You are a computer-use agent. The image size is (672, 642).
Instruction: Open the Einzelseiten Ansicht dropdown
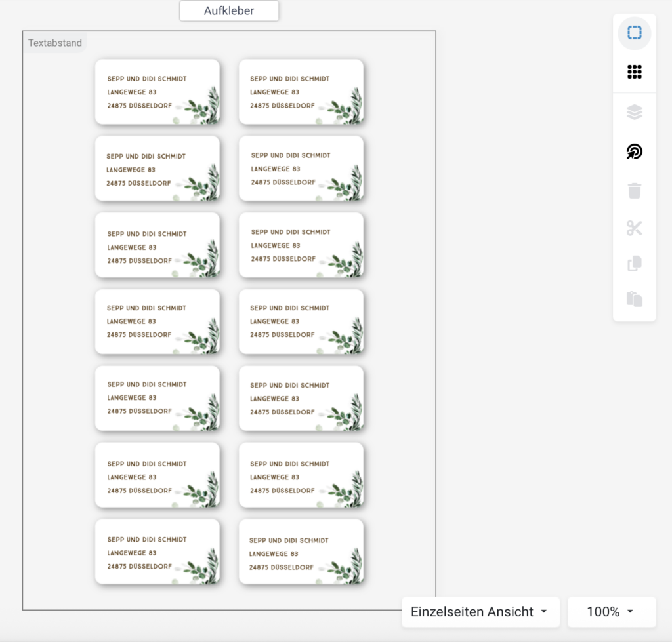pyautogui.click(x=480, y=612)
